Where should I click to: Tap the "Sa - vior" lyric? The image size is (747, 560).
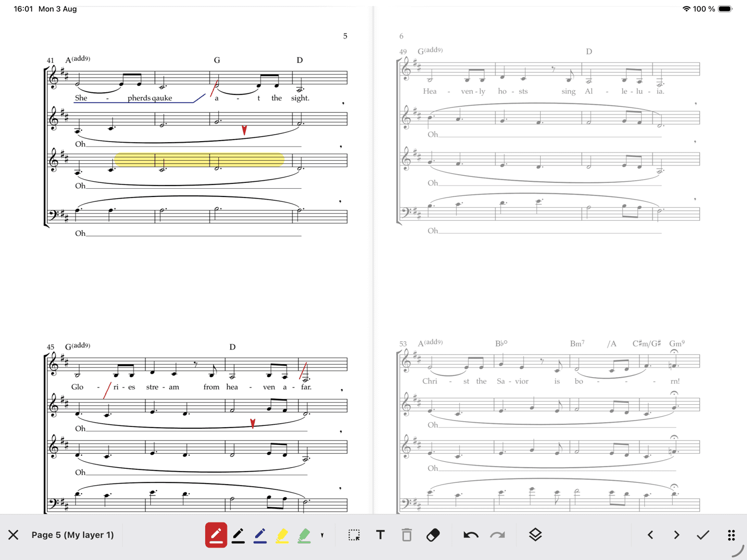pos(512,381)
